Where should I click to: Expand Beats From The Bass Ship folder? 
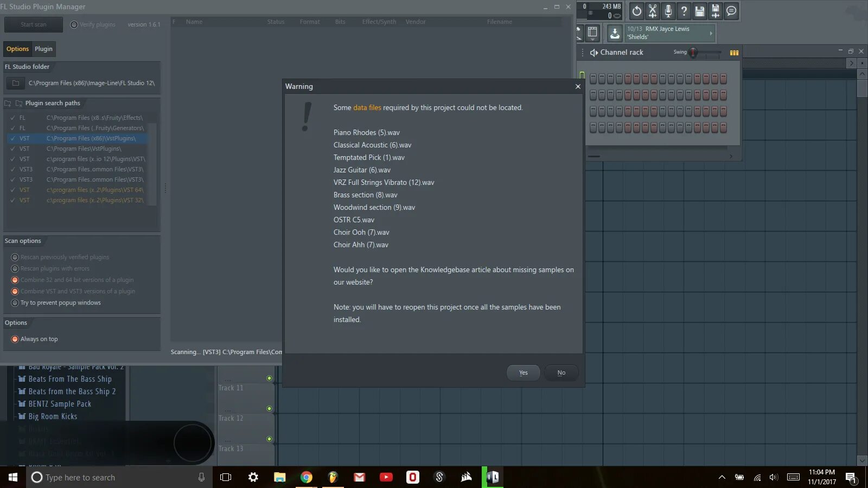tap(22, 379)
